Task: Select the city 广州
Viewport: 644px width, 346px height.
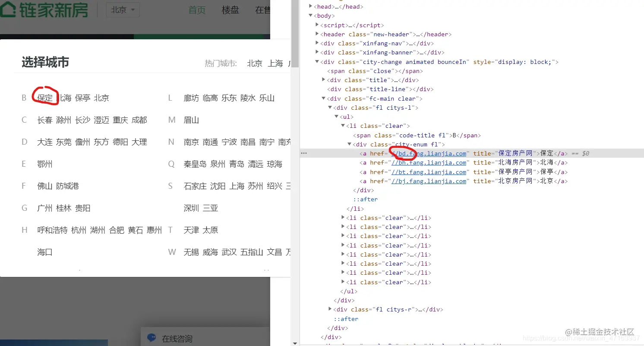Action: click(x=45, y=208)
